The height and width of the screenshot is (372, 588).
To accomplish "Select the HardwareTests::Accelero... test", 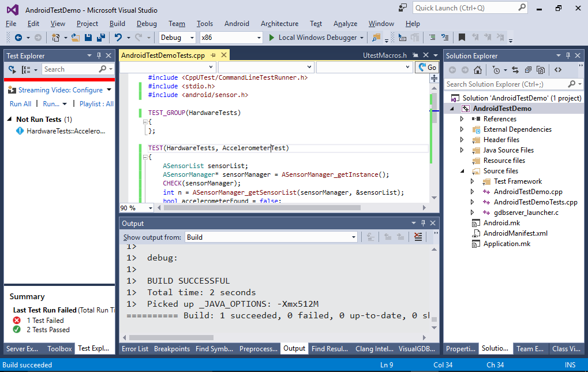I will pos(66,131).
